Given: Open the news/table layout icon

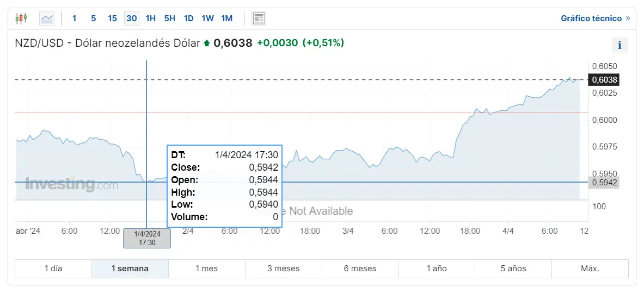Looking at the screenshot, I should (259, 18).
